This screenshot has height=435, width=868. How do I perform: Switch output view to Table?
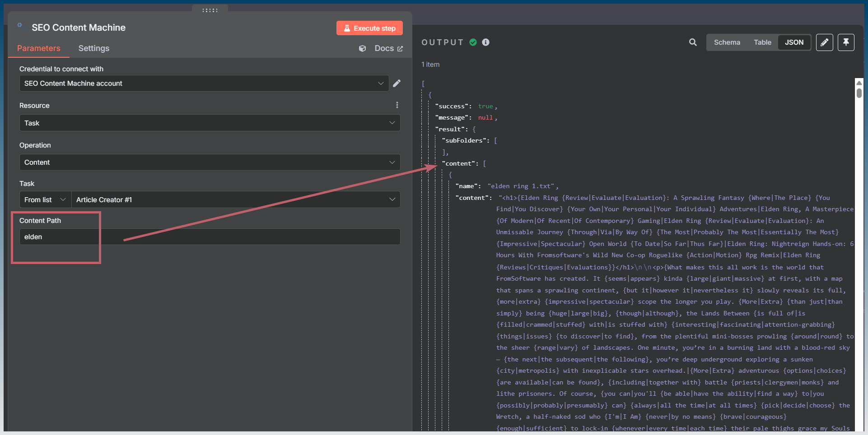pos(762,42)
